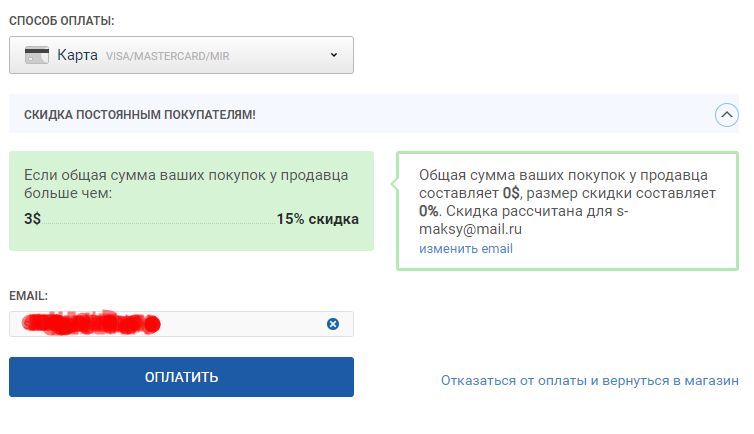754x434 pixels.
Task: Click the bold "0%" discount value
Action: pos(429,211)
